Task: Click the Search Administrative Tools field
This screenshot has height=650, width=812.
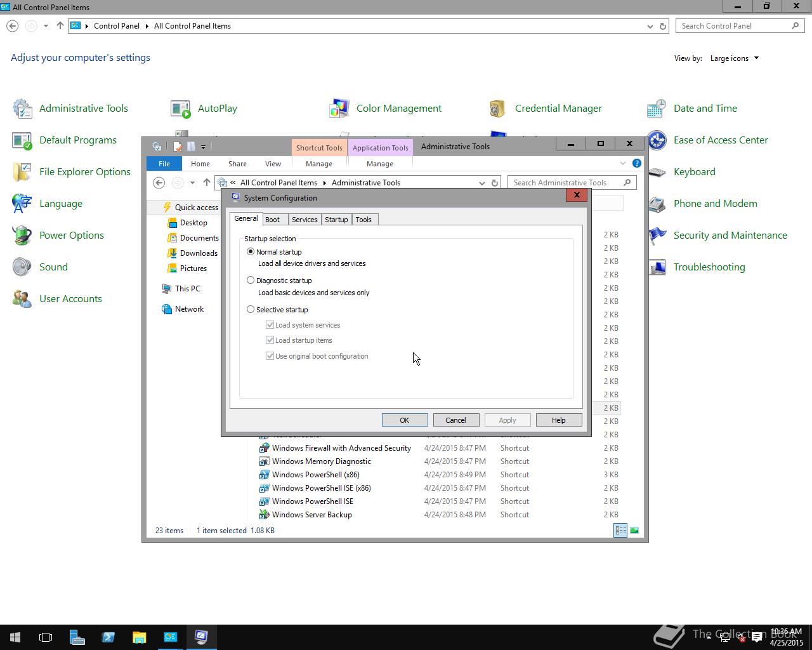Action: tap(572, 183)
